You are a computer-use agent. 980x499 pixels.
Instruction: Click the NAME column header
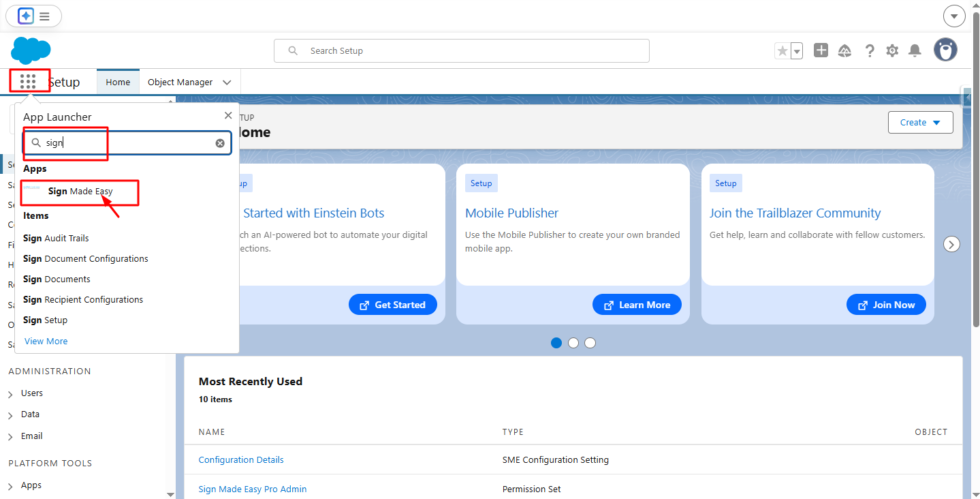(212, 432)
